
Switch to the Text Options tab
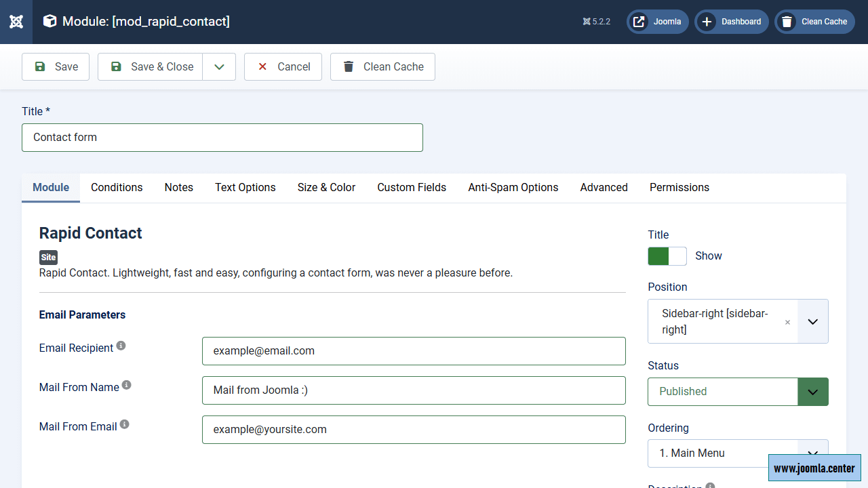click(245, 188)
